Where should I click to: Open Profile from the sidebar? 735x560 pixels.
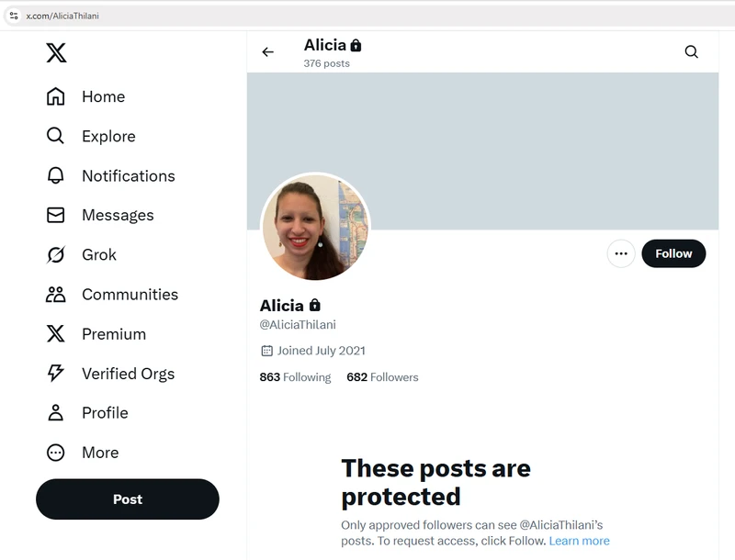[x=104, y=413]
